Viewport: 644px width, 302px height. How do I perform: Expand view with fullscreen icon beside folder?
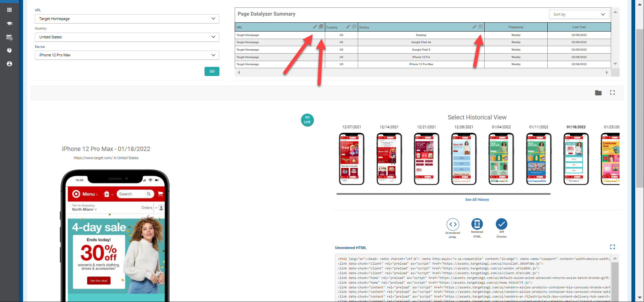point(612,93)
